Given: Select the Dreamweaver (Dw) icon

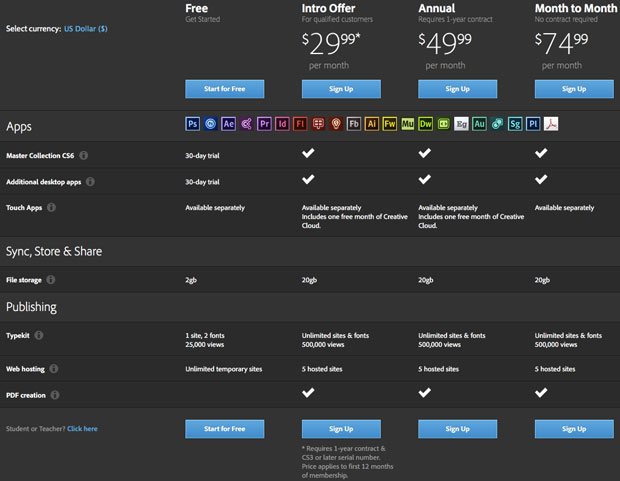Looking at the screenshot, I should pos(425,125).
